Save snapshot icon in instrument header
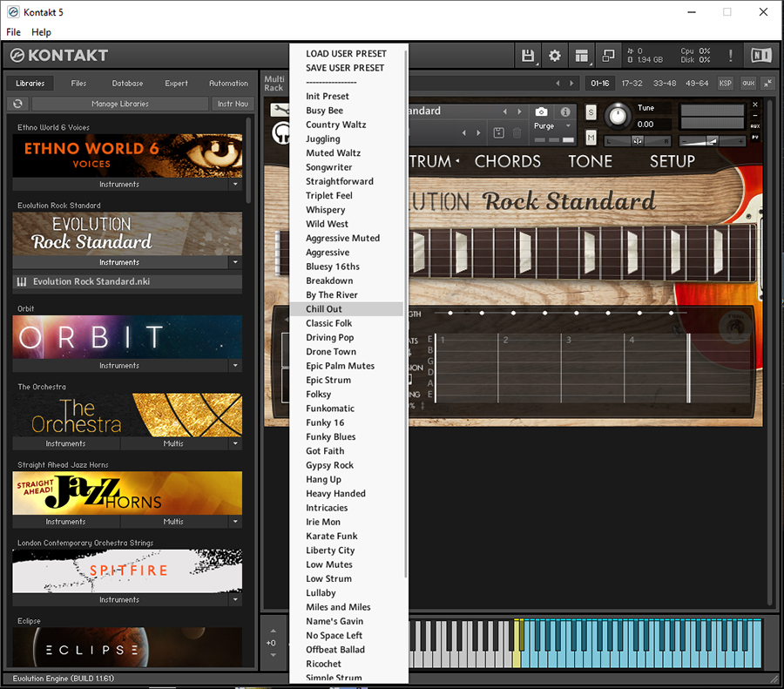Image resolution: width=784 pixels, height=689 pixels. coord(498,132)
